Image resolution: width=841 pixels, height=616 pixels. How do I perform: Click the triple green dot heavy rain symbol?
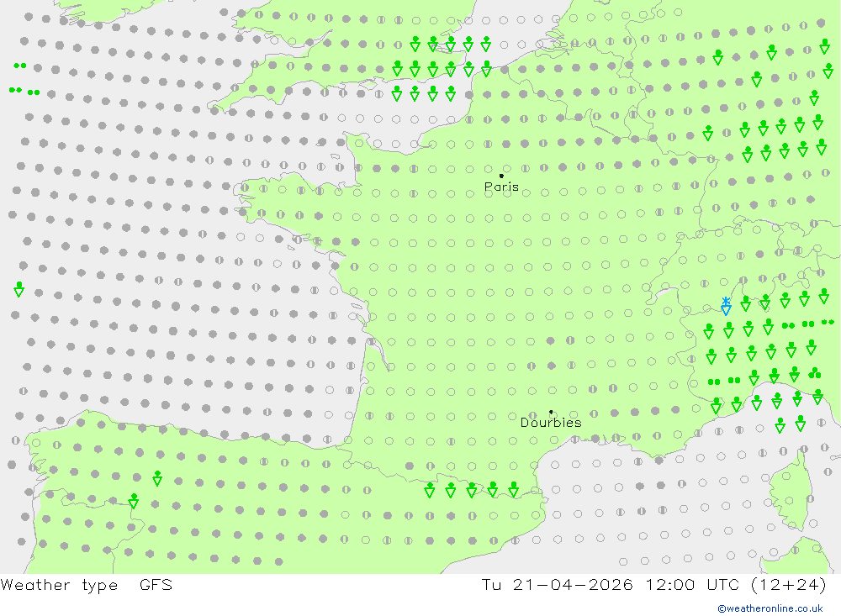coord(814,372)
